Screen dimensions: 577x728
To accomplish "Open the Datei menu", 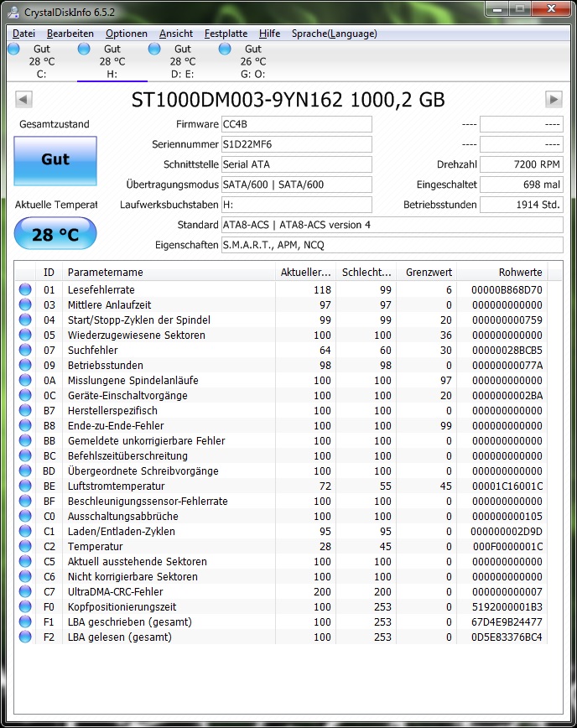I will 23,34.
